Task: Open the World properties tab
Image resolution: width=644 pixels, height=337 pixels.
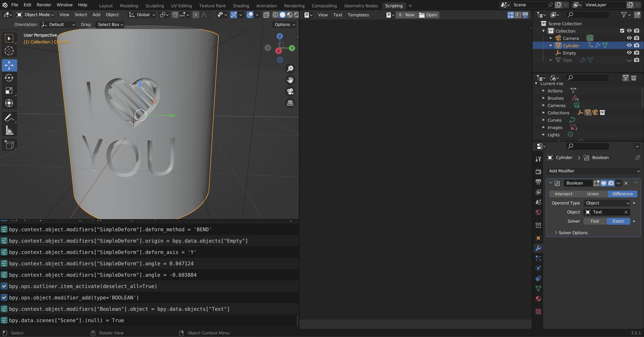Action: click(538, 212)
